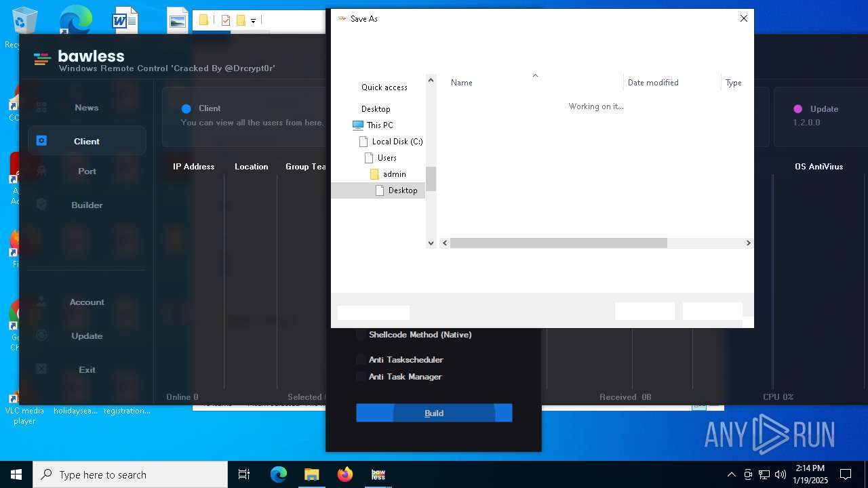
Task: Open the Account page in the sidebar
Action: (87, 302)
